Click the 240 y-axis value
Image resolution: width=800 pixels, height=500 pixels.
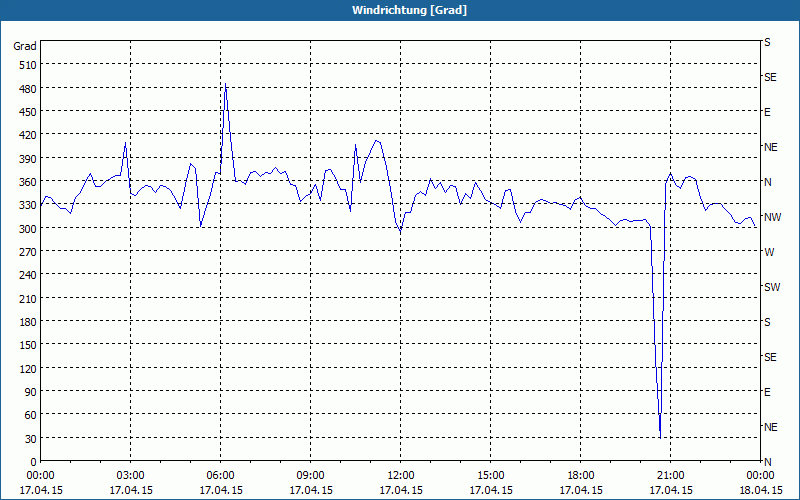pos(29,276)
